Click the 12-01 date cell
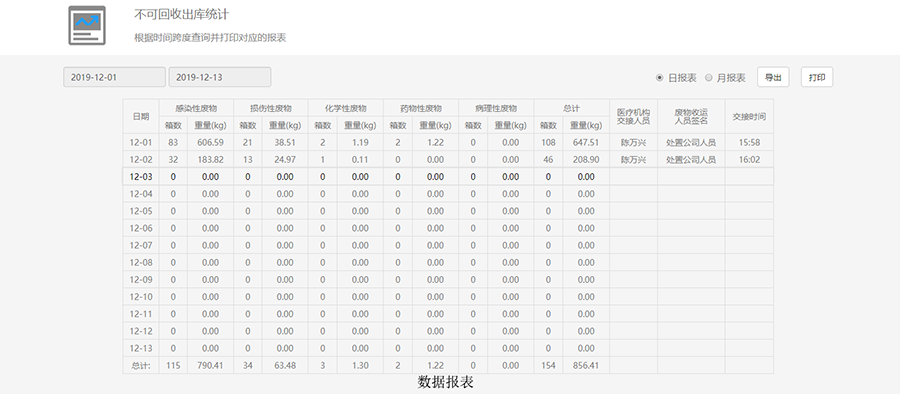 tap(141, 142)
